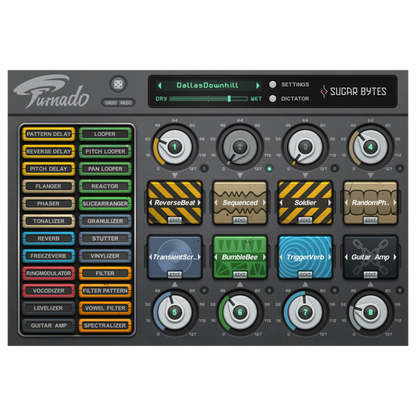Choose Levelizer effect
This screenshot has width=416, height=416.
(49, 308)
